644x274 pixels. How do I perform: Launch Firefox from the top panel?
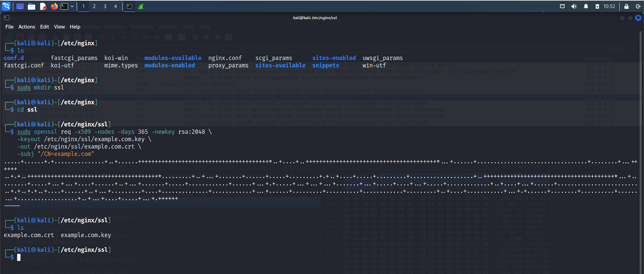point(54,6)
